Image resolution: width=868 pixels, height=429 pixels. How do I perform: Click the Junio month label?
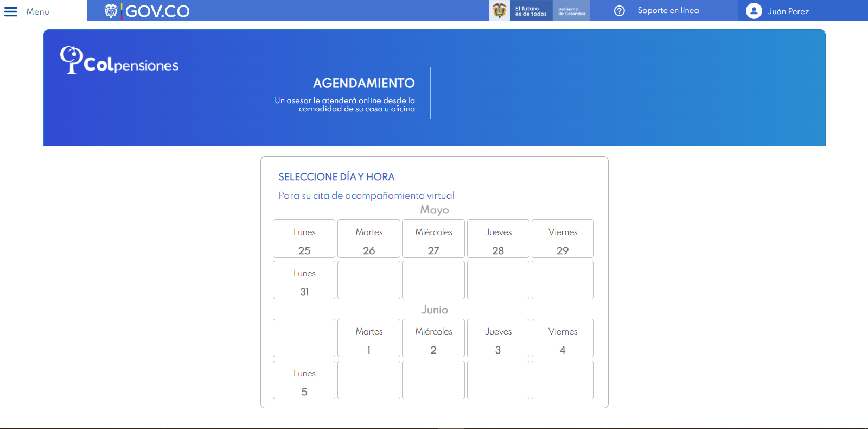435,310
